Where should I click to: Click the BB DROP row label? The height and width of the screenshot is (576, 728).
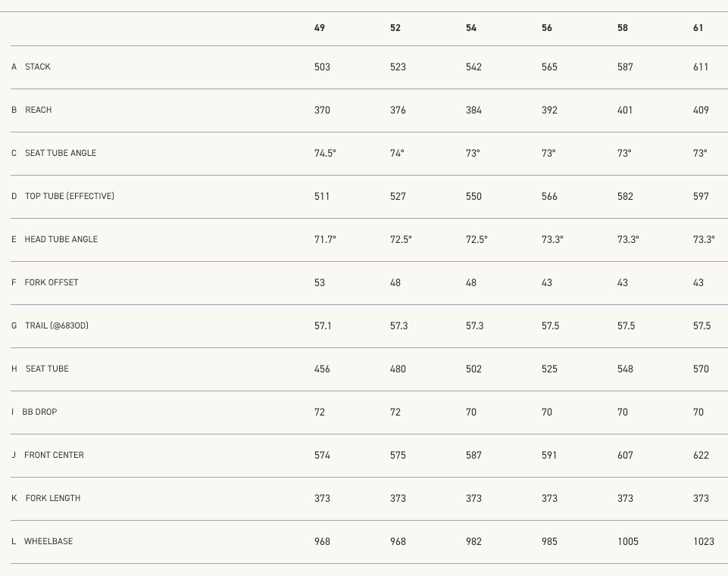point(39,413)
